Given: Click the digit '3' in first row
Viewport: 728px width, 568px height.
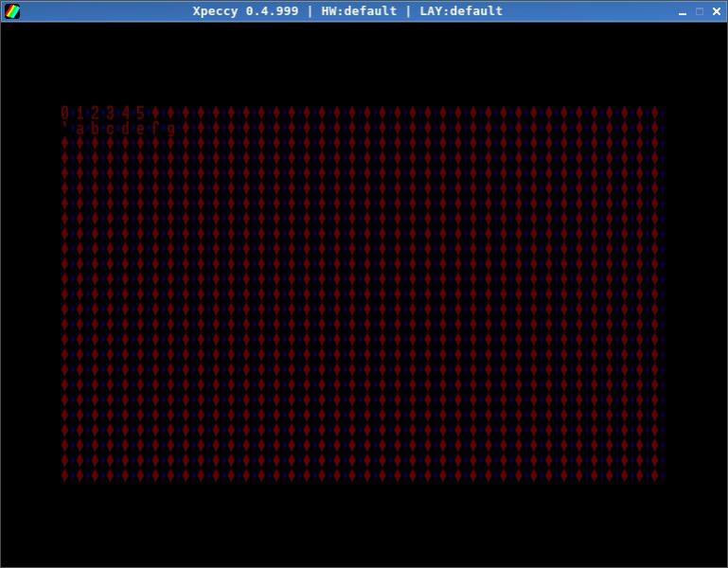Looking at the screenshot, I should (x=111, y=113).
